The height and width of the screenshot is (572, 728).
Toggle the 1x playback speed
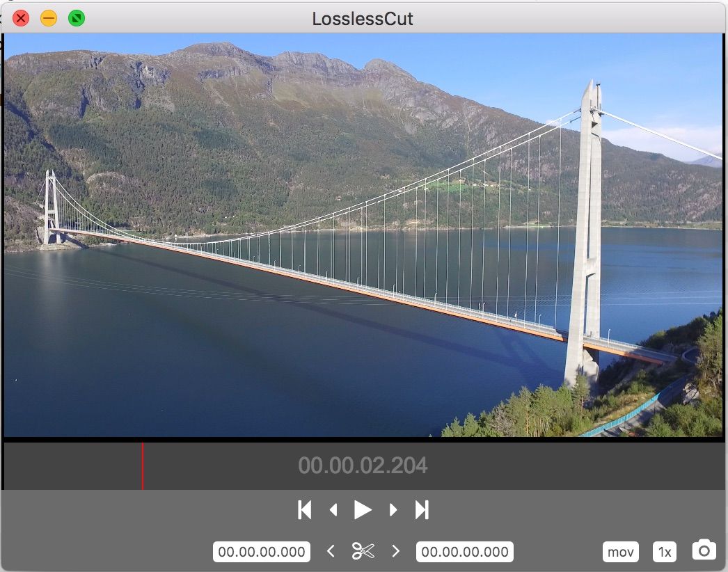tap(664, 551)
